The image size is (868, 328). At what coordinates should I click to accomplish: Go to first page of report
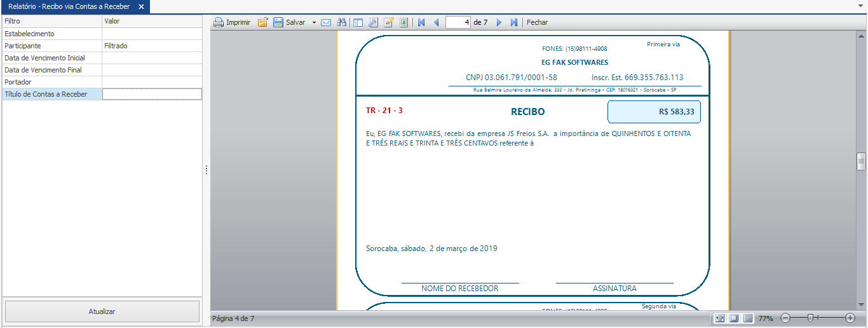pos(421,22)
